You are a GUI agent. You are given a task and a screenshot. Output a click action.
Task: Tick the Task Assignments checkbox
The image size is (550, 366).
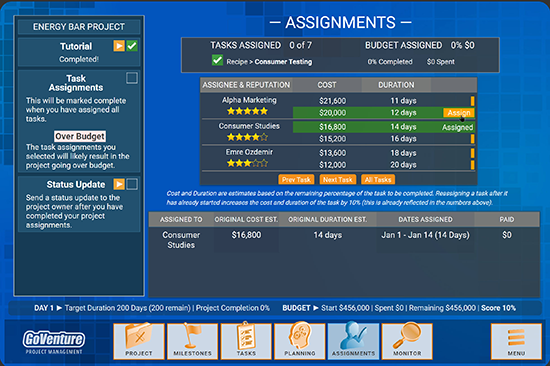132,78
